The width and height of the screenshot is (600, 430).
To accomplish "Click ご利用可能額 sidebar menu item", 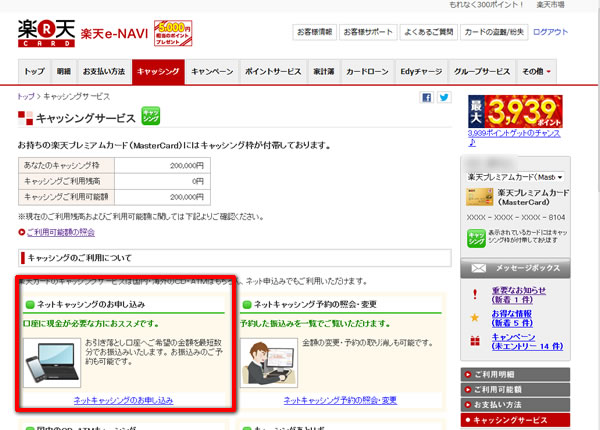I will [515, 390].
